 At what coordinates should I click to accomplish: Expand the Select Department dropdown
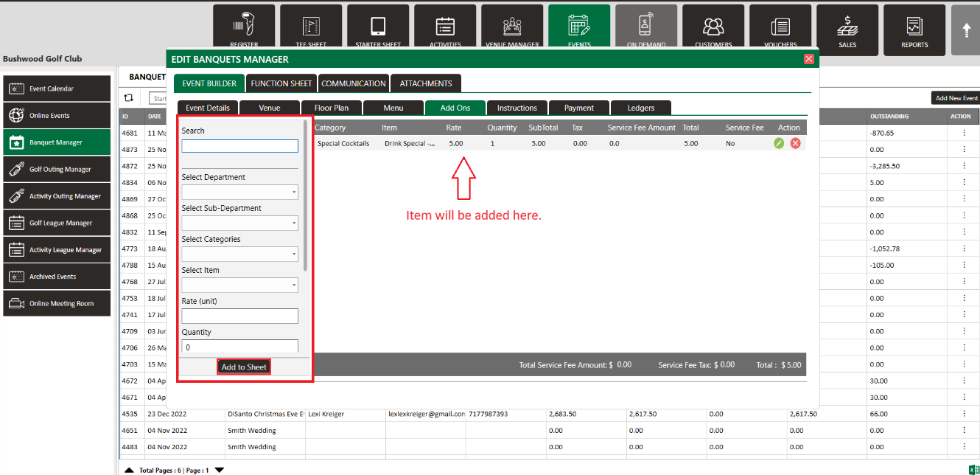(x=239, y=193)
